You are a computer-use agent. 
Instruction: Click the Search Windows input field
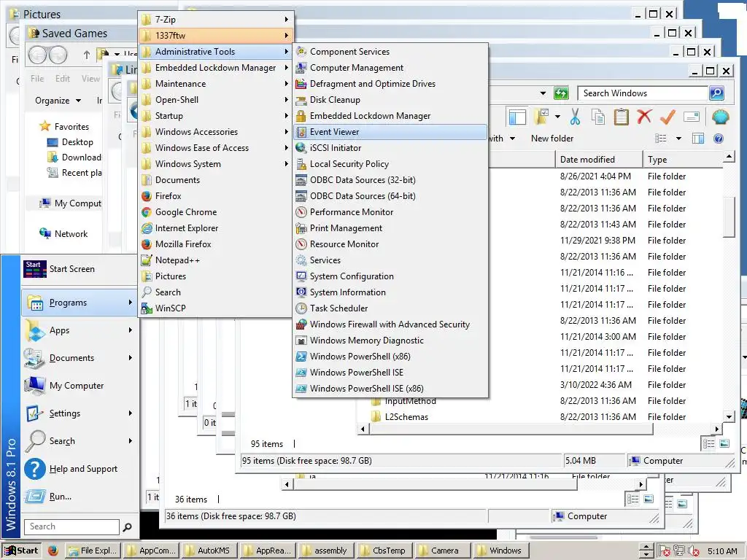[643, 93]
